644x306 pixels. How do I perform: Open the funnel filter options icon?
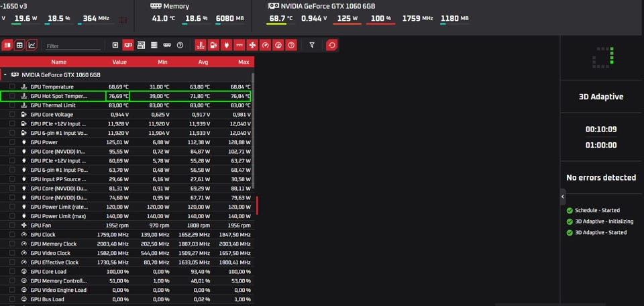coord(312,45)
